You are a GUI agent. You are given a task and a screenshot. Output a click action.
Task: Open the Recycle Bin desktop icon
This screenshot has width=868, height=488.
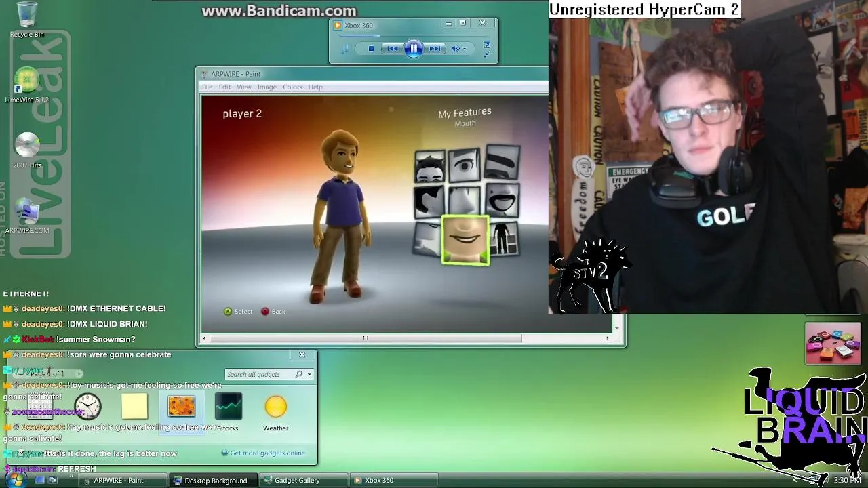coord(27,20)
